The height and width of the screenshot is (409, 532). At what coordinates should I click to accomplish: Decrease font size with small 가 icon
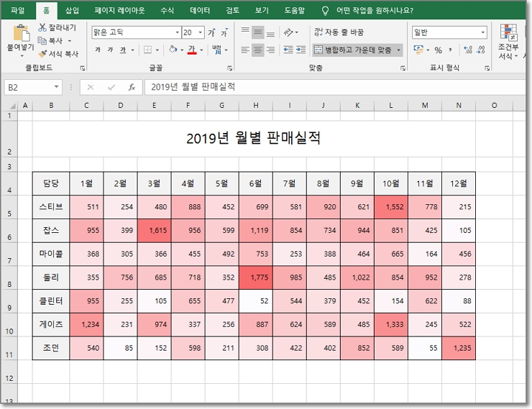click(x=224, y=32)
